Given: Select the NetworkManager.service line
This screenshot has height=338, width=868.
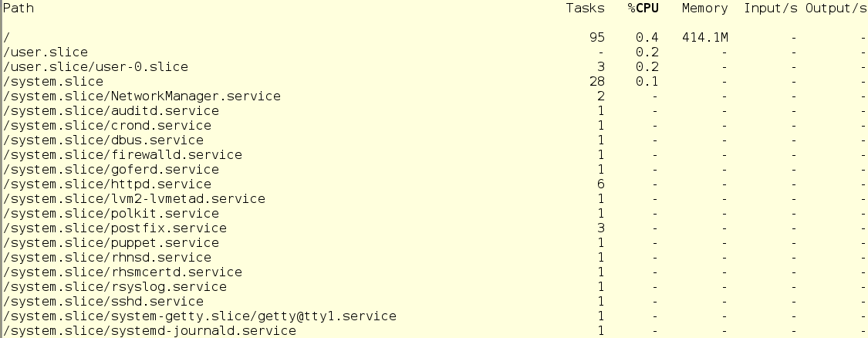Looking at the screenshot, I should [x=434, y=96].
